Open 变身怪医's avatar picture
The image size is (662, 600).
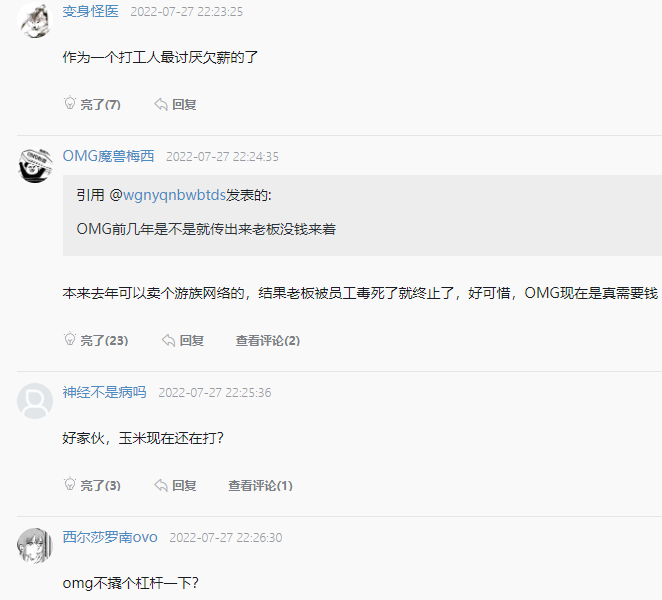[x=35, y=20]
